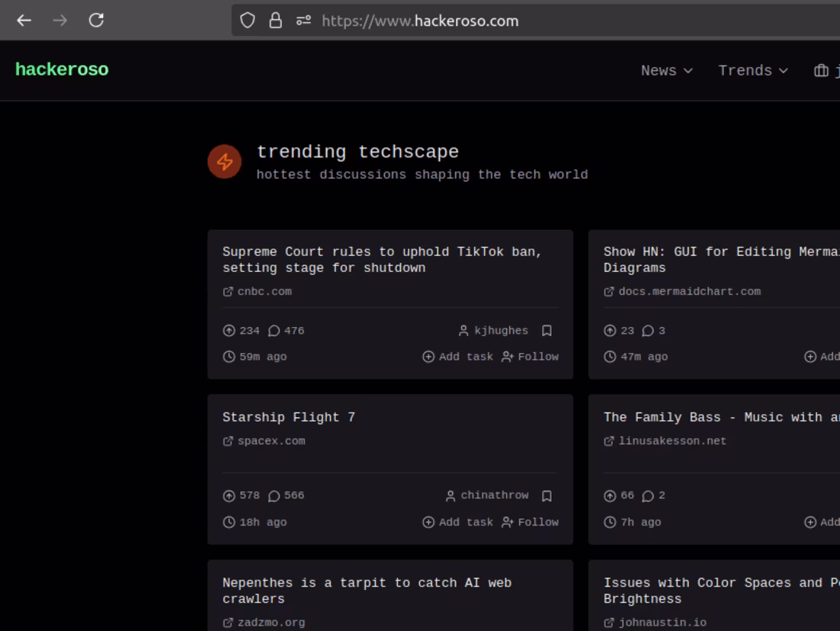
Task: Expand the Trends dropdown
Action: (752, 70)
